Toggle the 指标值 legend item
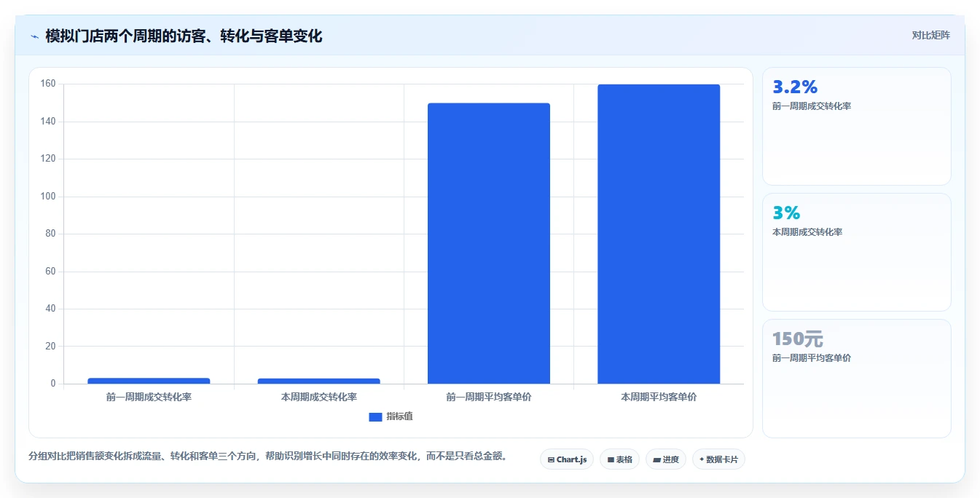Viewport: 980px width, 498px height. pyautogui.click(x=391, y=416)
